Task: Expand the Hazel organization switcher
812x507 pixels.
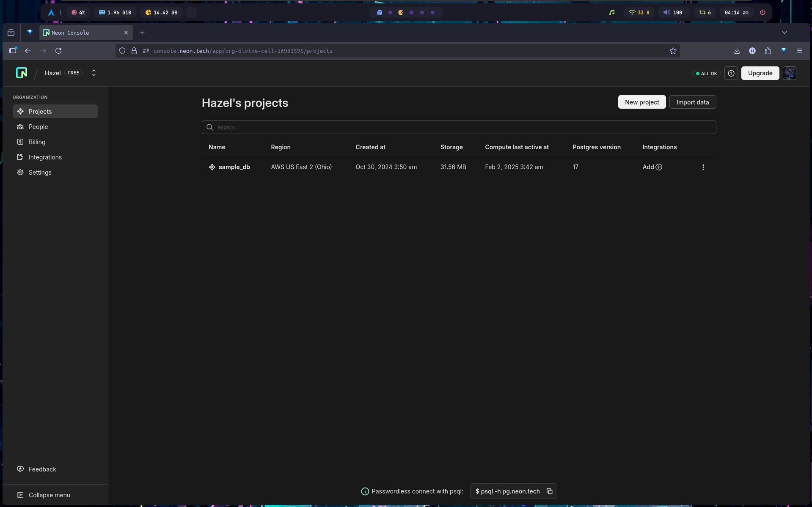Action: [x=94, y=73]
